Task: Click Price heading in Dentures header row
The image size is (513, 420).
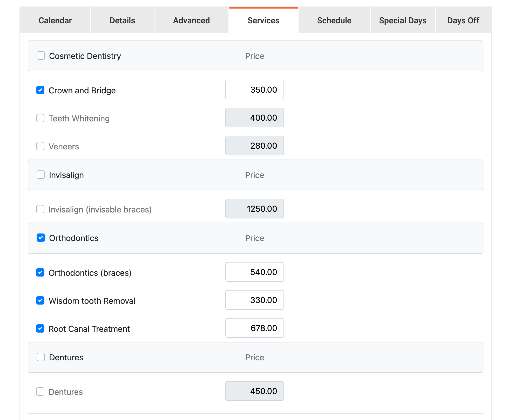Action: pos(255,357)
